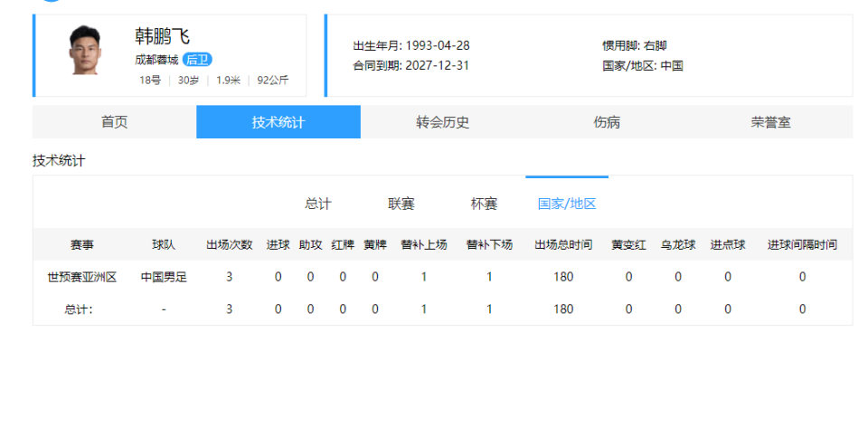Click the 红牌 column header
Viewport: 868px width, 446px height.
pos(343,244)
